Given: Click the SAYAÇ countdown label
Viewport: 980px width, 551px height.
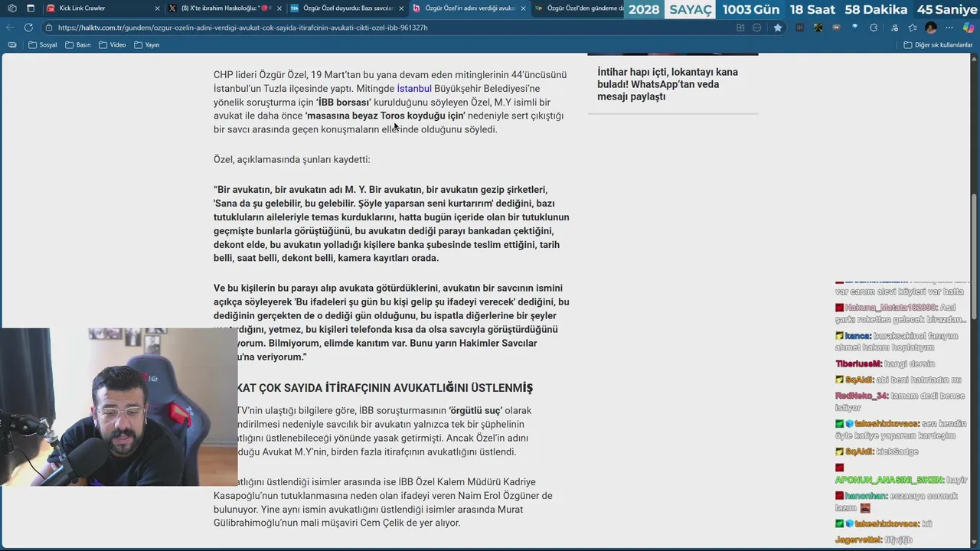Looking at the screenshot, I should click(x=691, y=10).
